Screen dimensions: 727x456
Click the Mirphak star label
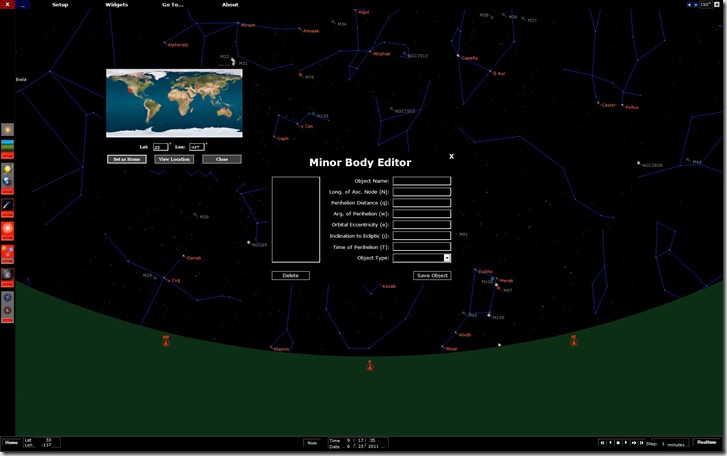(382, 54)
